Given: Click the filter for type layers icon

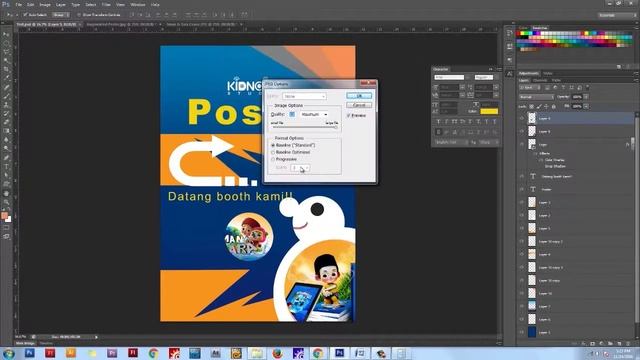Looking at the screenshot, I should coord(563,87).
